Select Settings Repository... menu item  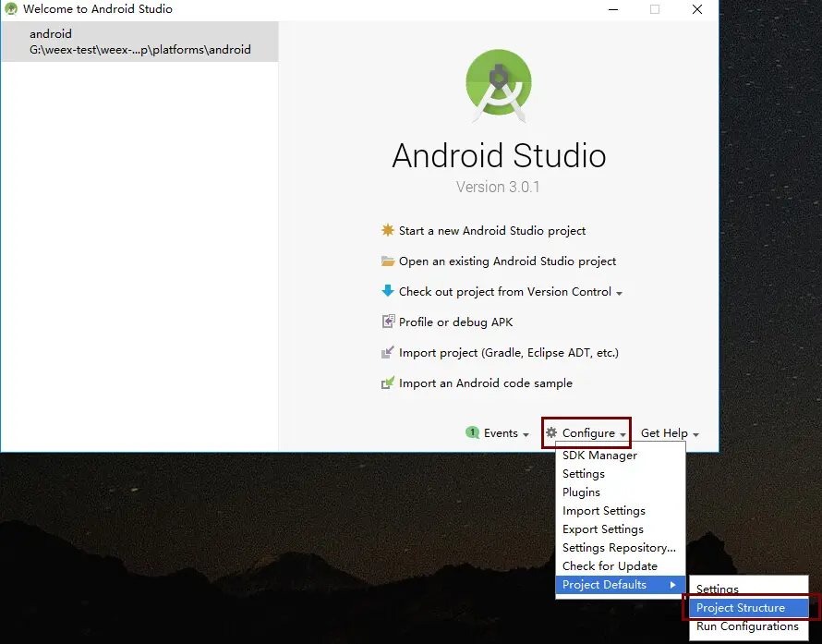coord(620,548)
